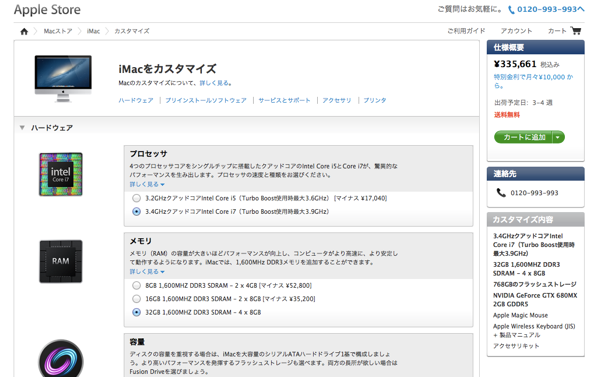The width and height of the screenshot is (600, 377).
Task: Click 32GB 1,600MHZ DDR3 SDRAM summary entry
Action: [526, 269]
